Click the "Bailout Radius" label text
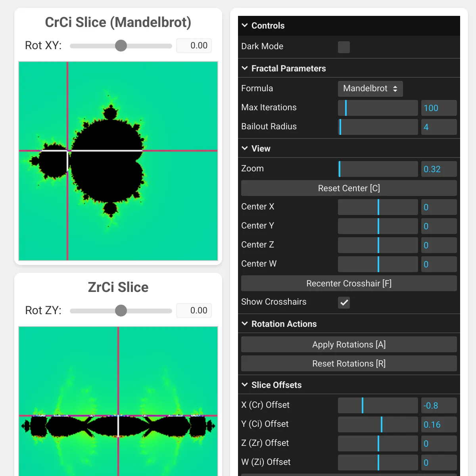476x476 pixels. (x=269, y=127)
